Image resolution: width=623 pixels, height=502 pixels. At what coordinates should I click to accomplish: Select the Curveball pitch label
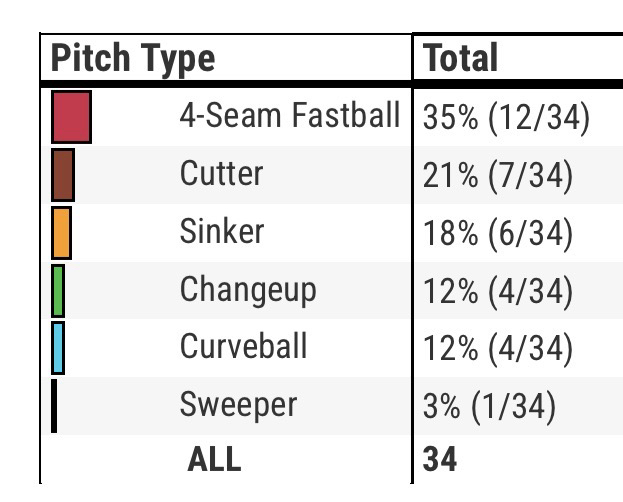click(243, 347)
